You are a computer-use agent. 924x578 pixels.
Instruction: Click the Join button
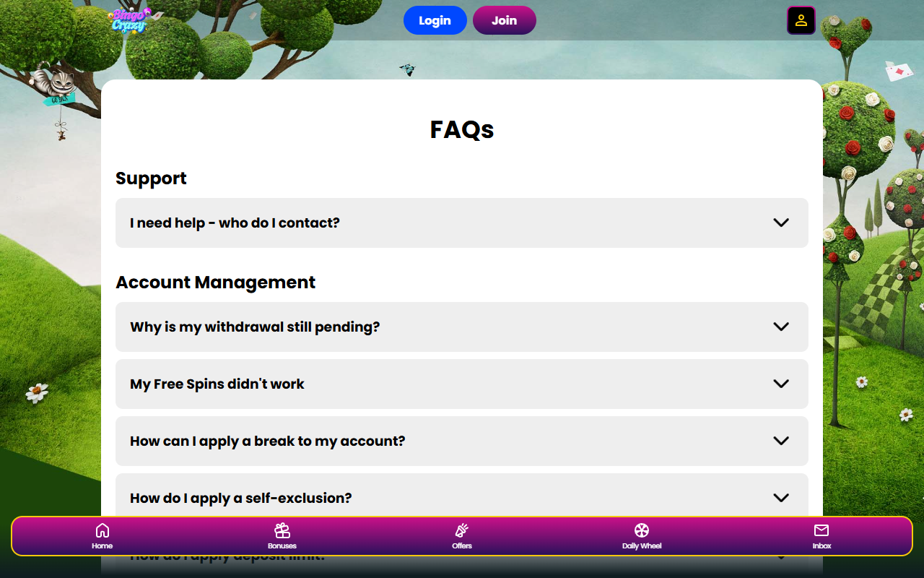point(505,20)
